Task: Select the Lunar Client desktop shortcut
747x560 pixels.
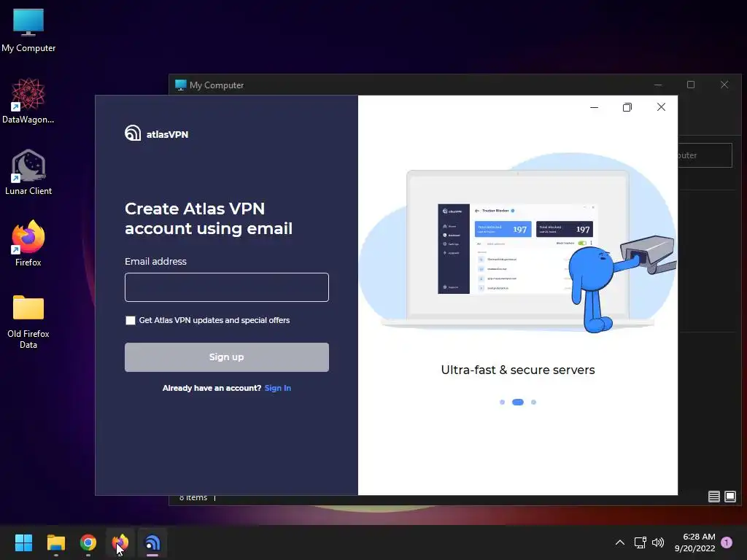Action: pos(28,172)
